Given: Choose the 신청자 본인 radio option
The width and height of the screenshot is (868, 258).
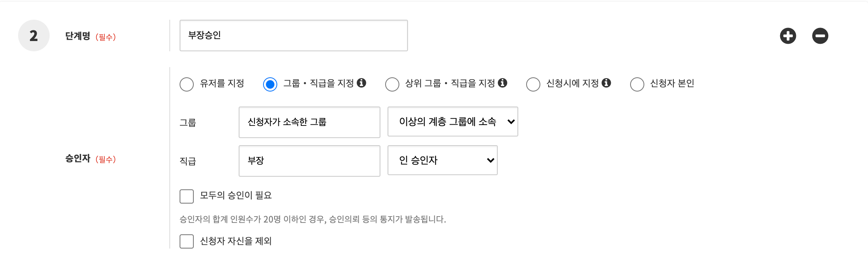Looking at the screenshot, I should pos(637,84).
